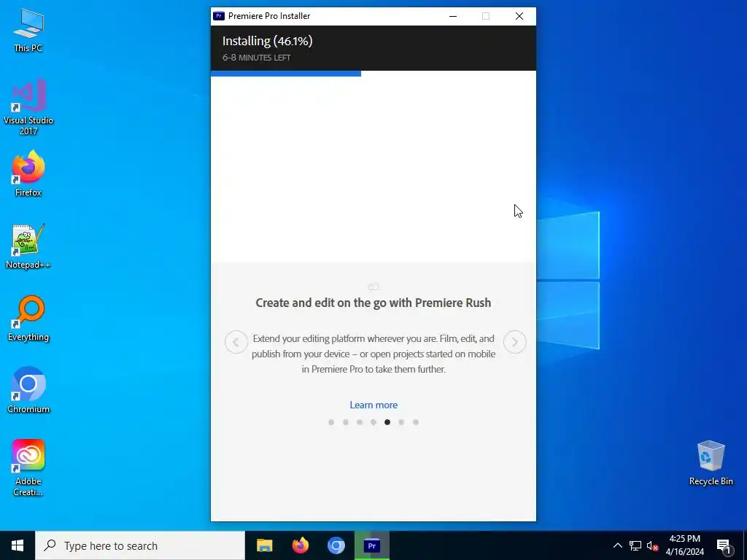Click the blue installation progress bar
This screenshot has height=560, width=747.
pyautogui.click(x=286, y=74)
